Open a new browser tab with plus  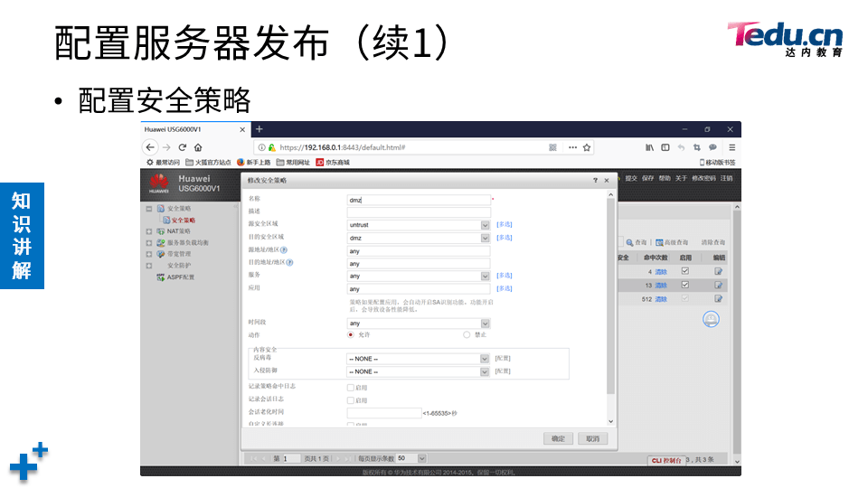259,129
